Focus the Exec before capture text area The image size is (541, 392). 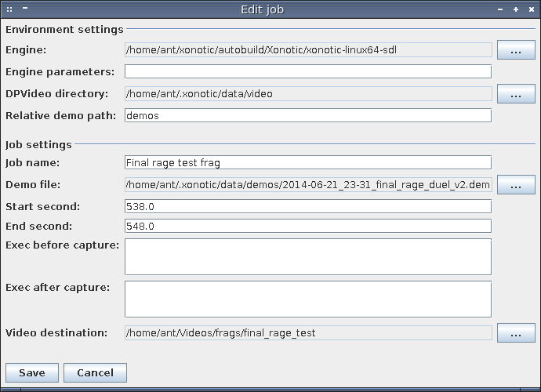(x=307, y=257)
